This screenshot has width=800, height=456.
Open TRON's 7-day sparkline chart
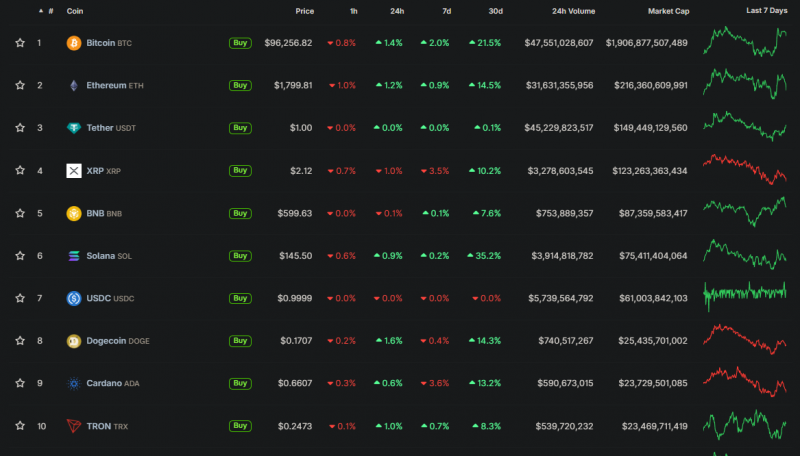(x=745, y=425)
